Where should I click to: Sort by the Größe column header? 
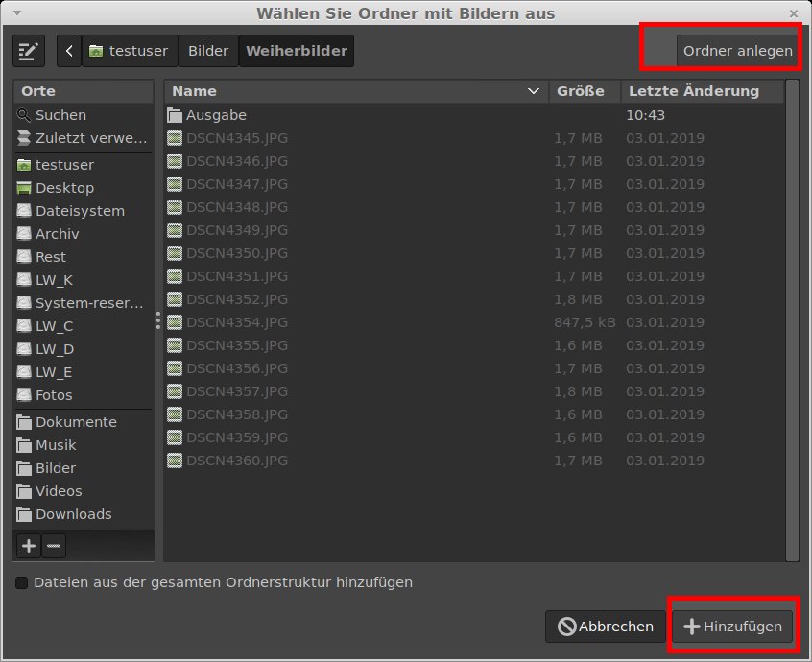pyautogui.click(x=585, y=91)
